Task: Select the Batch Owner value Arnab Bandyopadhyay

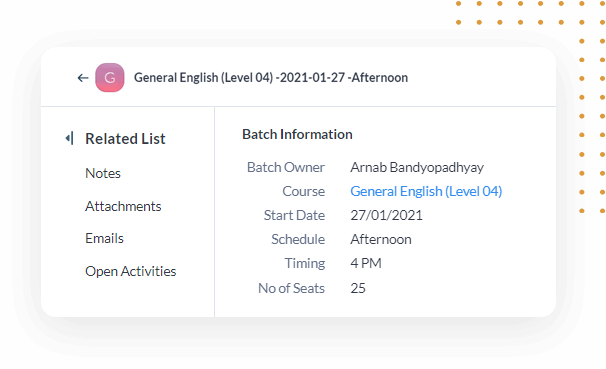Action: click(417, 167)
